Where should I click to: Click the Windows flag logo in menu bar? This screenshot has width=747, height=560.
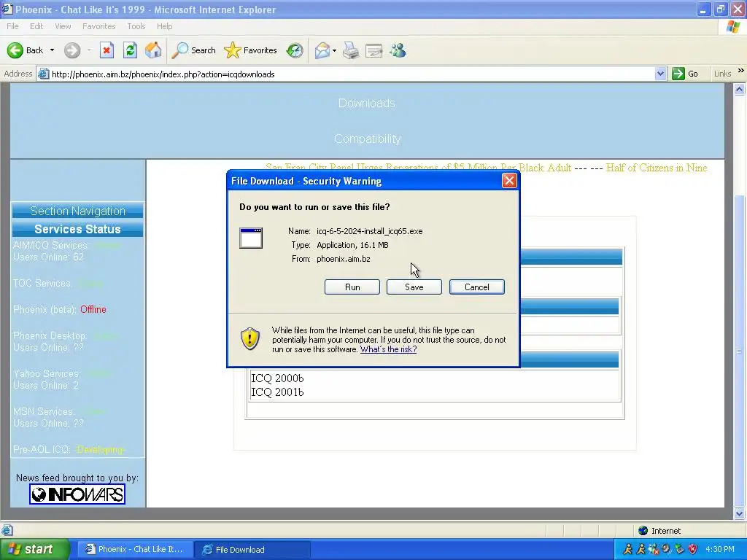point(734,27)
